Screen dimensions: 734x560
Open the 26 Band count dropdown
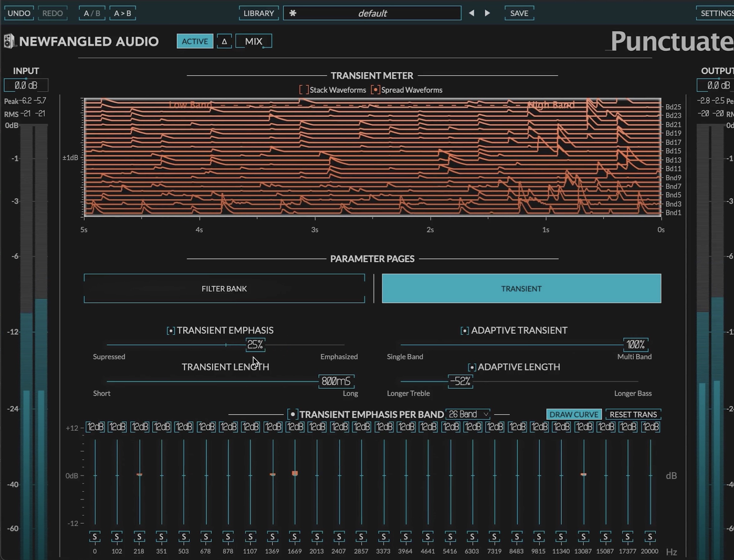(468, 414)
